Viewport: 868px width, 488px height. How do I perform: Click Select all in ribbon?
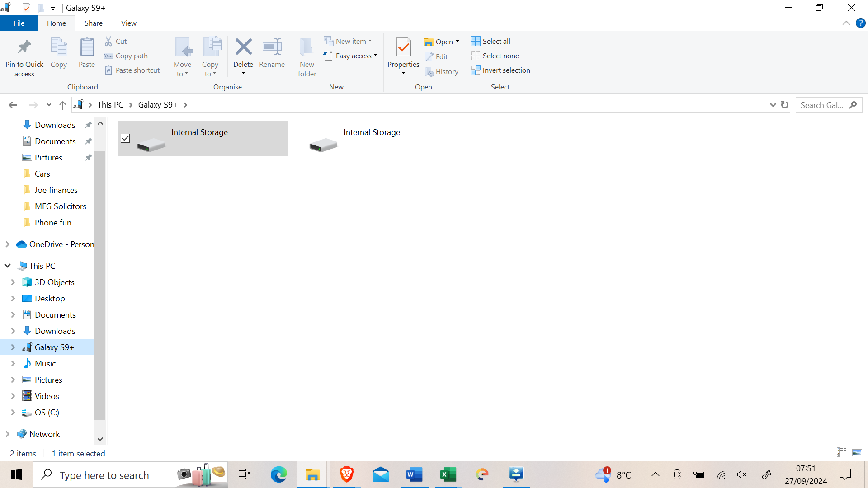pyautogui.click(x=491, y=41)
